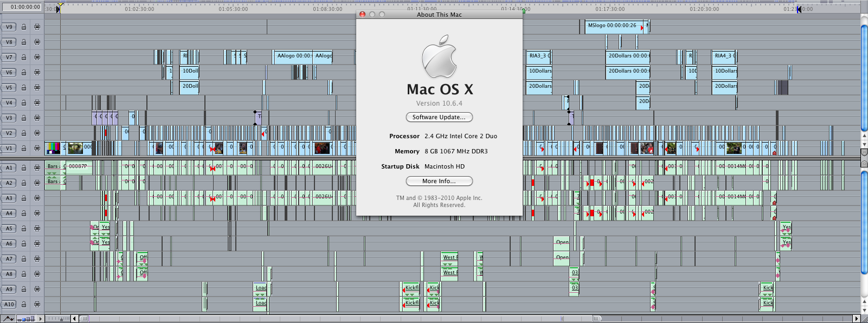Toggle Auto Select on audio track A6
Image resolution: width=868 pixels, height=323 pixels.
pos(37,244)
